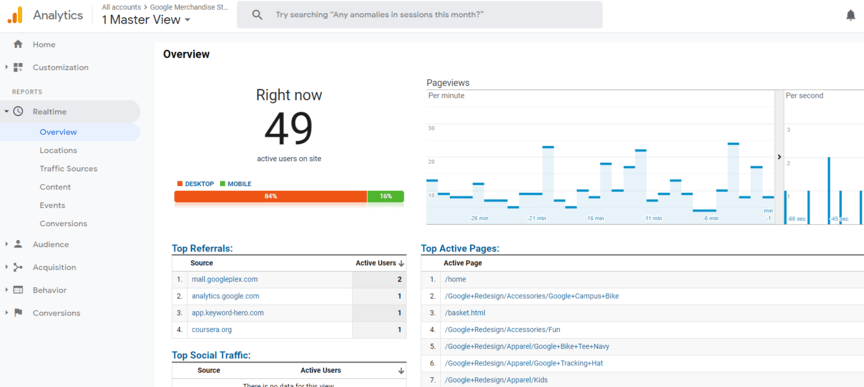Click the Active Users header in Top Social Traffic
This screenshot has height=387, width=864.
[321, 370]
